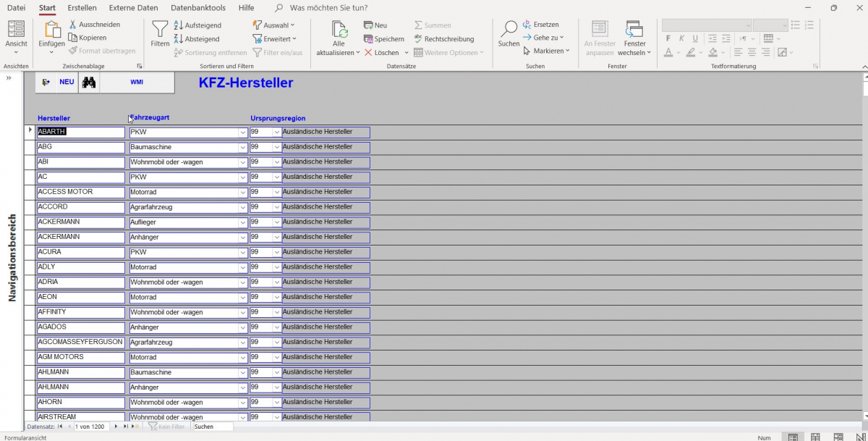Viewport: 868px width, 441px height.
Task: Open the Gehe zu dropdown
Action: 543,38
